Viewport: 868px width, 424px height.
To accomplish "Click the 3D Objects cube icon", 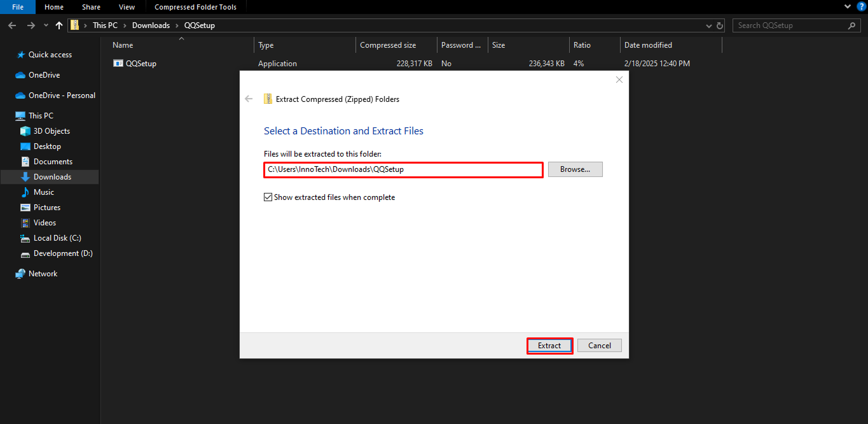I will tap(25, 131).
